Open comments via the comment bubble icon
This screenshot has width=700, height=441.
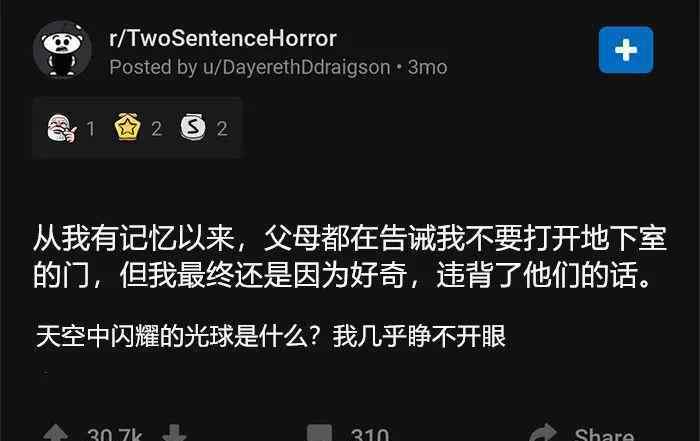pos(319,433)
